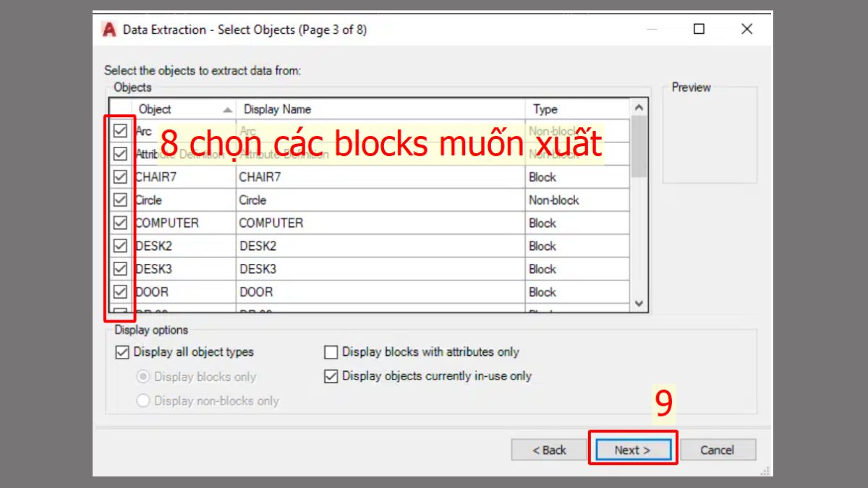Sort the list by the Display Name header
Image resolution: width=868 pixels, height=488 pixels.
pos(277,109)
